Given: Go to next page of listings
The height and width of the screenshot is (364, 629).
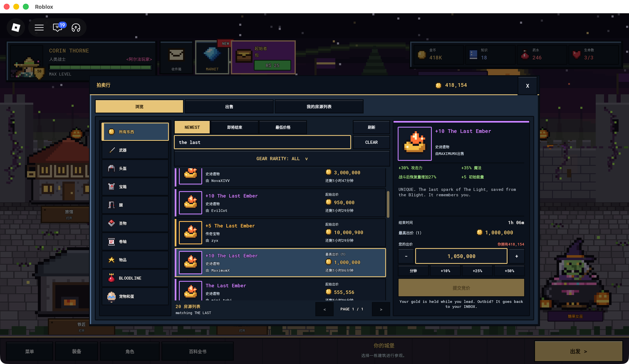Looking at the screenshot, I should [381, 309].
